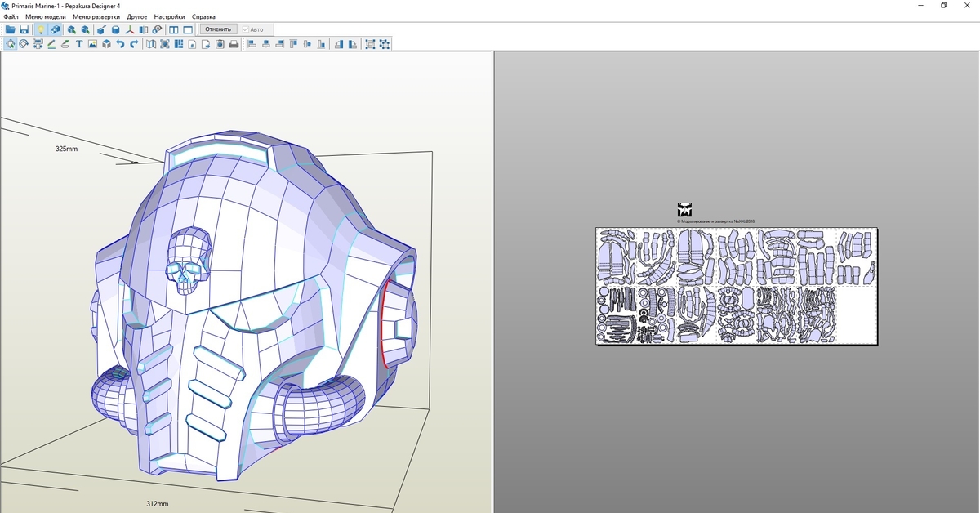Open the Файл menu
Image resolution: width=980 pixels, height=513 pixels.
click(x=11, y=16)
